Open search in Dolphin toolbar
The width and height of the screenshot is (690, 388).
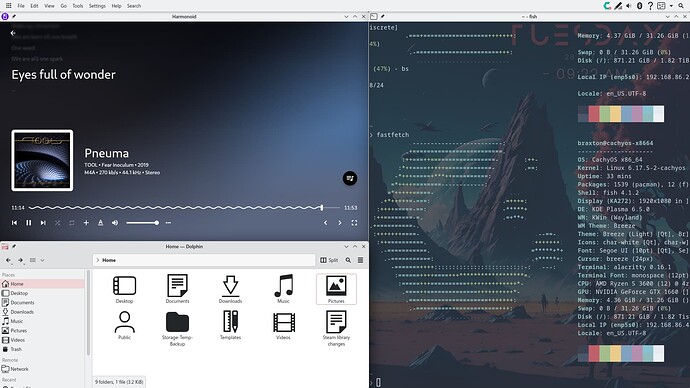[x=348, y=260]
